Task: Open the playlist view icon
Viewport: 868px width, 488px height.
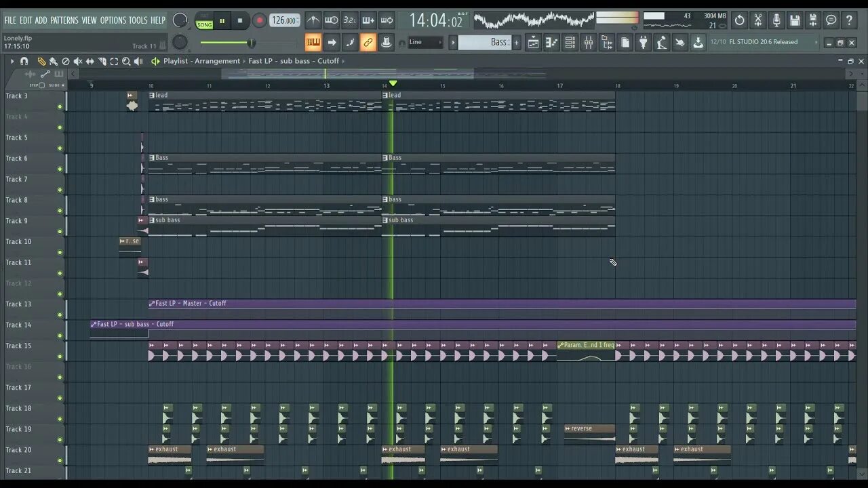Action: (x=534, y=43)
